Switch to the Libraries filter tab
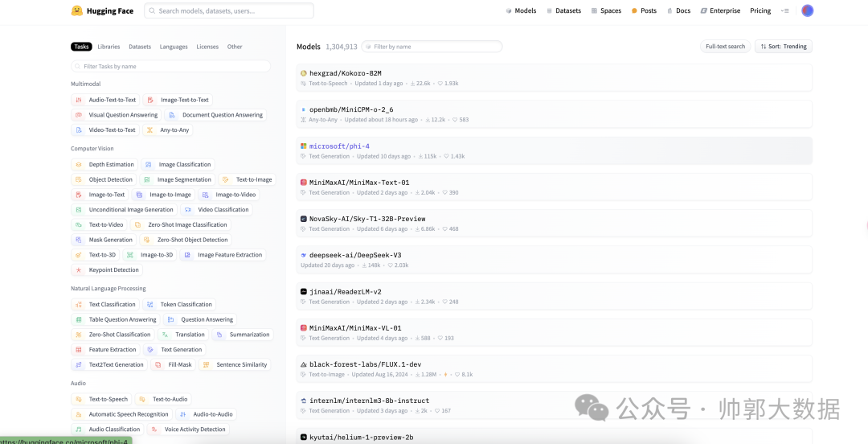 tap(108, 47)
